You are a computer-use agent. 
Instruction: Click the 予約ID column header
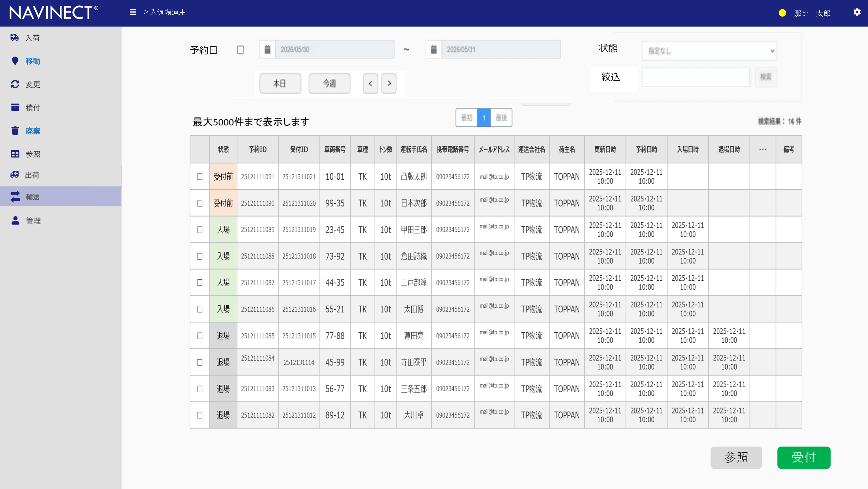click(258, 149)
